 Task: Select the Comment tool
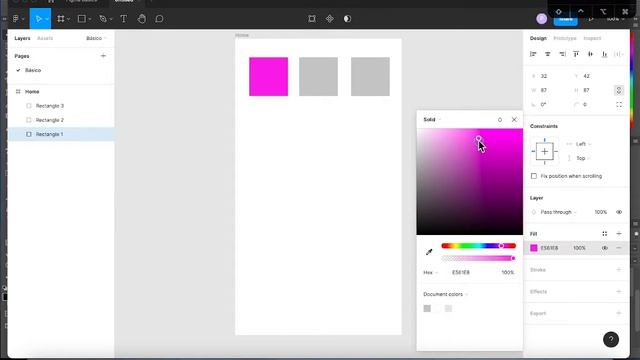click(160, 19)
